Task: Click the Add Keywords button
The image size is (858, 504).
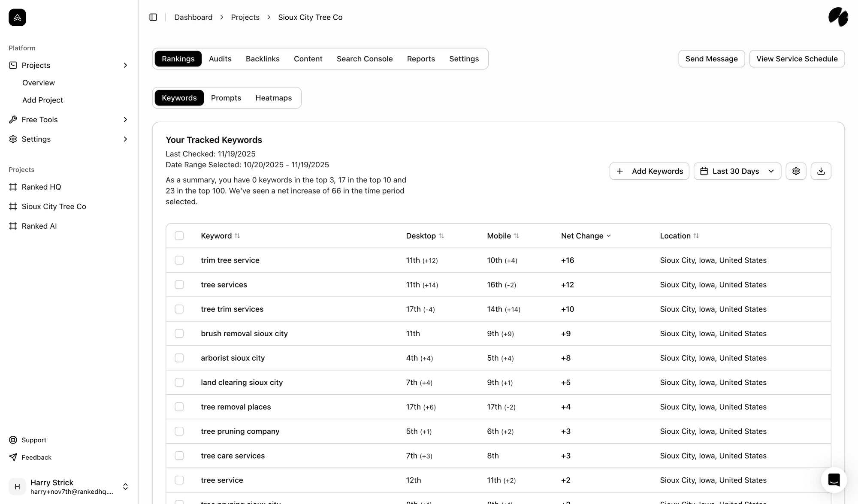Action: point(649,171)
